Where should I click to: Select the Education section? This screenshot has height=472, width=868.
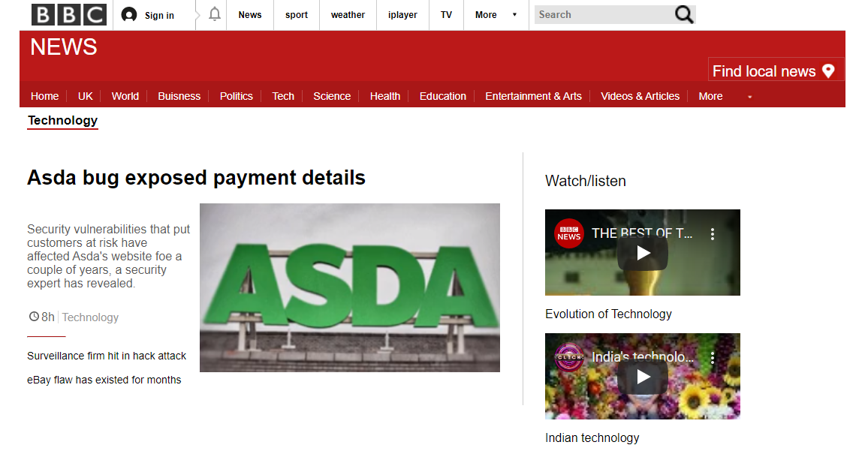click(x=442, y=96)
